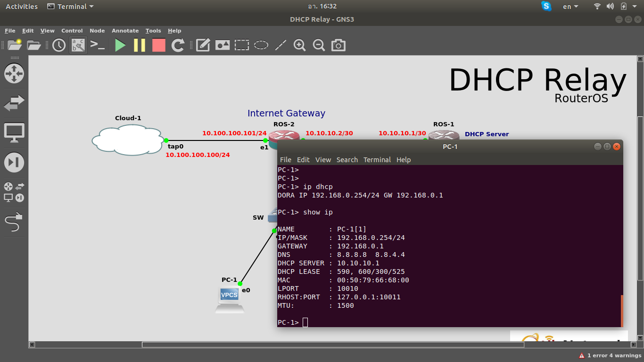The image size is (644, 362).
Task: Browse all devices in the sidebar
Action: pos(14,192)
